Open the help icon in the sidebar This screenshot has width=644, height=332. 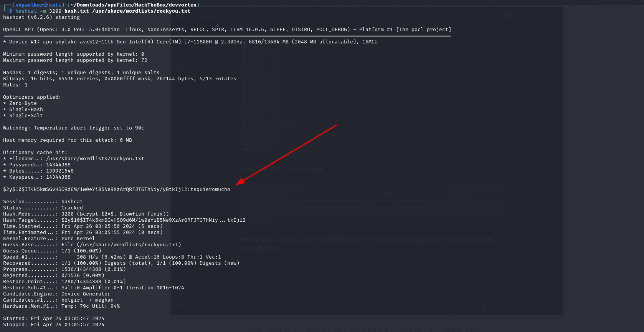[x=179, y=293]
